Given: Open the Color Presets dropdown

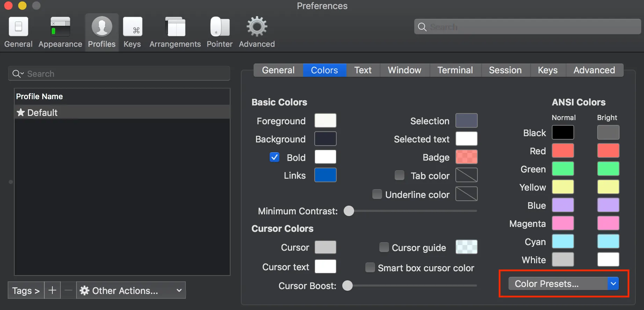Looking at the screenshot, I should point(564,283).
